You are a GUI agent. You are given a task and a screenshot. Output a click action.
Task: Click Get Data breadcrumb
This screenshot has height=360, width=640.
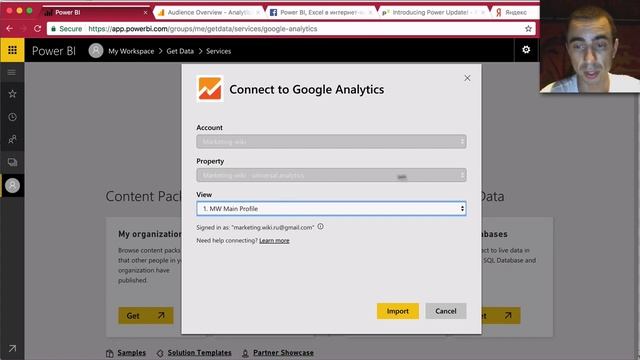180,51
